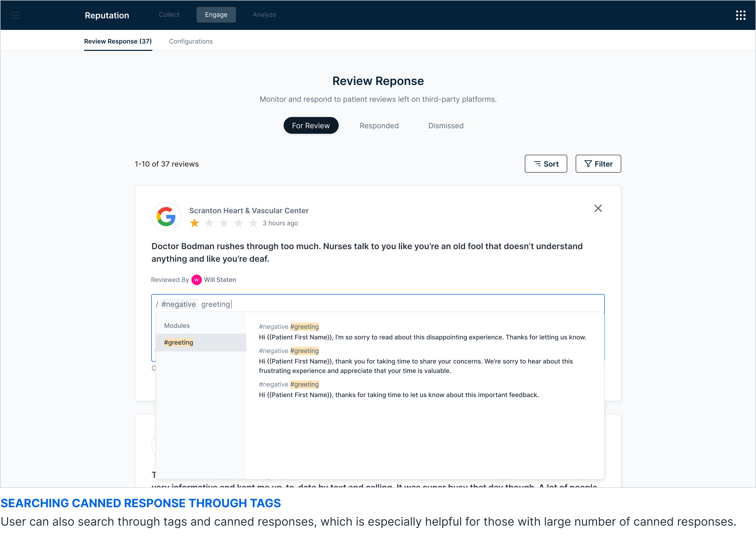Click Will Staten's pink avatar
Image resolution: width=756 pixels, height=545 pixels.
point(196,280)
